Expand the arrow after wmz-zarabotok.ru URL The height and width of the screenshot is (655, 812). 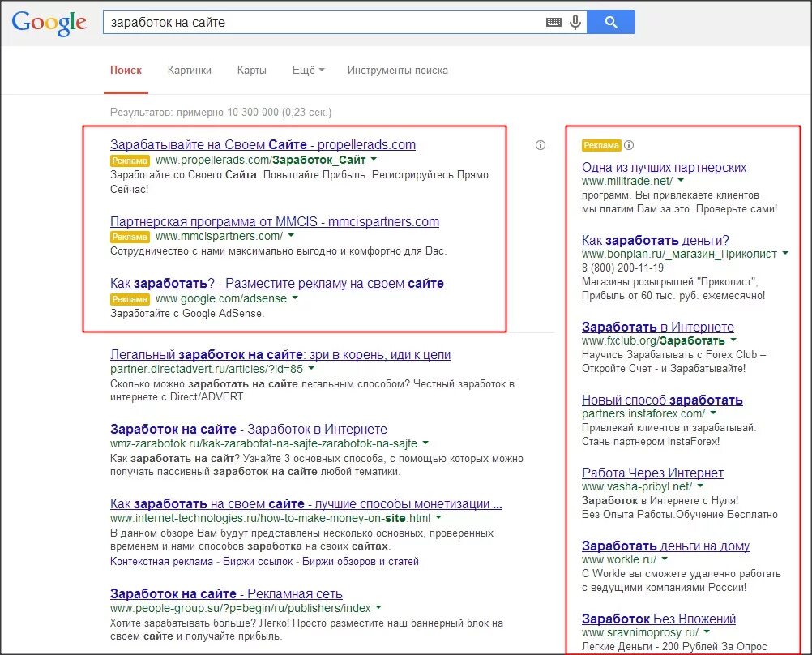tap(425, 443)
